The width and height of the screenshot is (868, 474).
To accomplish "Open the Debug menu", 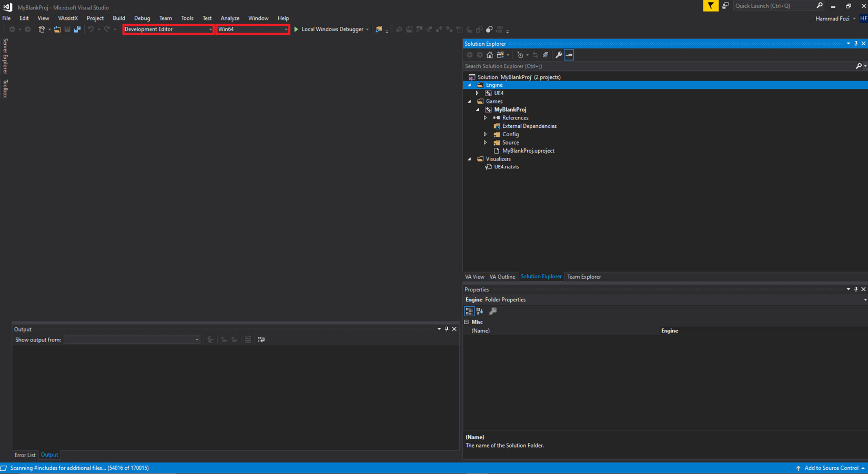I will click(x=142, y=18).
